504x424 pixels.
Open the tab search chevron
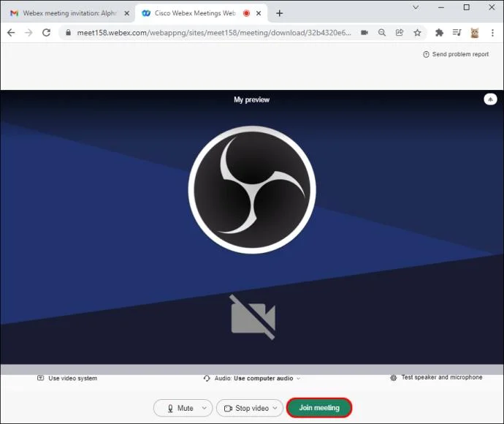click(x=416, y=7)
